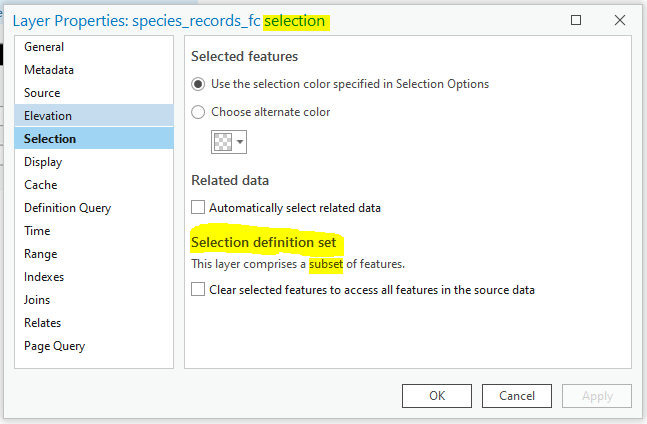
Task: Select the Choose alternate color radio option
Action: (198, 112)
